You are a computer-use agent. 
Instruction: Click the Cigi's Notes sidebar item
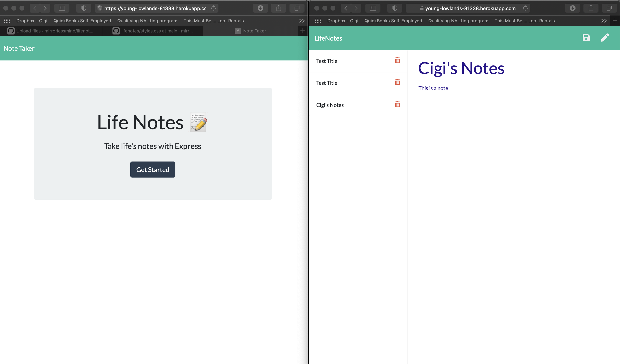[x=330, y=105]
